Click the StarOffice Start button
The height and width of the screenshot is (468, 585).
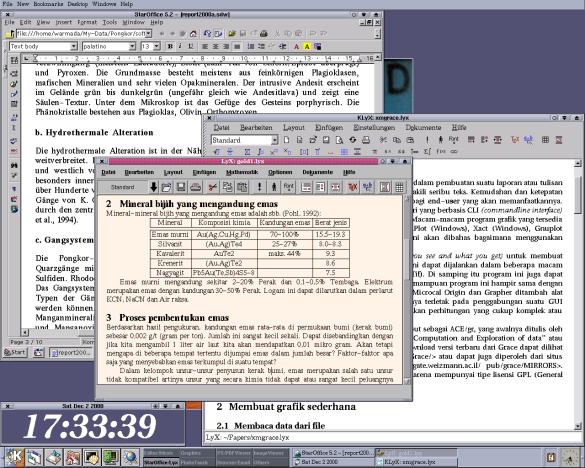(x=15, y=352)
